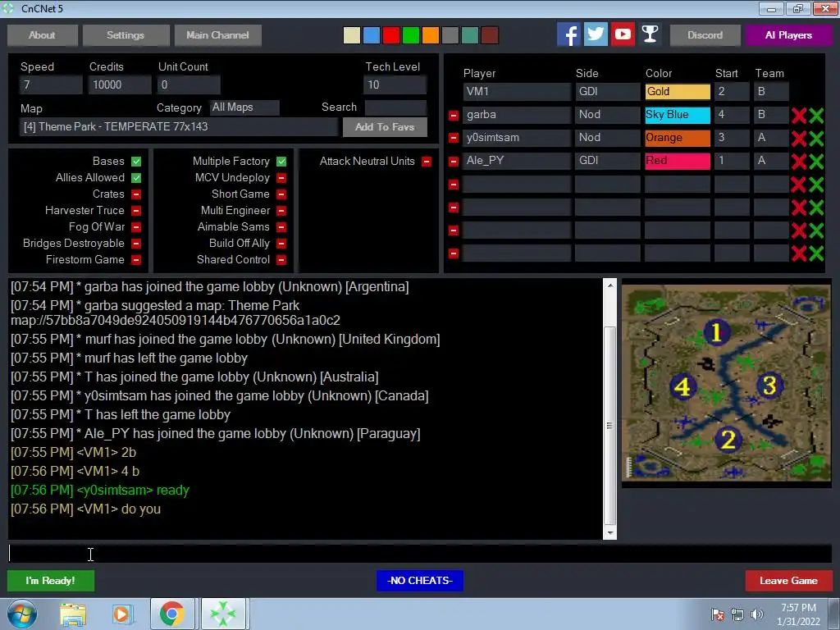Open Windows Media Player from taskbar
Image resolution: width=840 pixels, height=630 pixels.
point(122,614)
